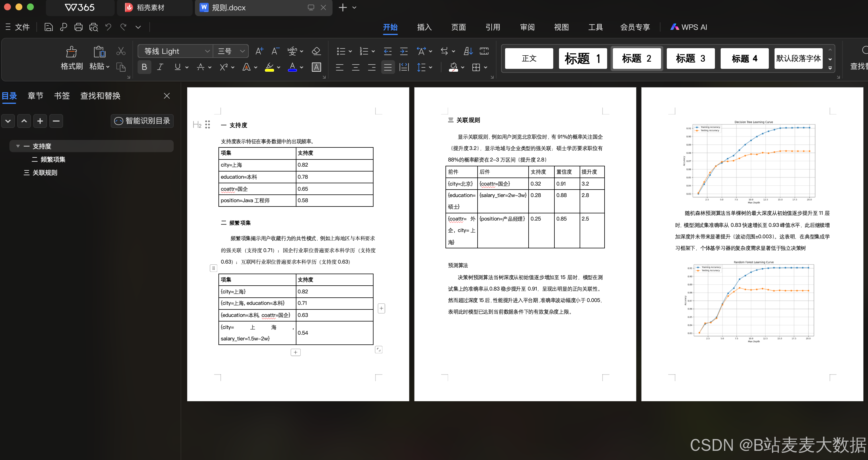This screenshot has width=868, height=460.
Task: Click the distributed alignment icon
Action: click(404, 67)
